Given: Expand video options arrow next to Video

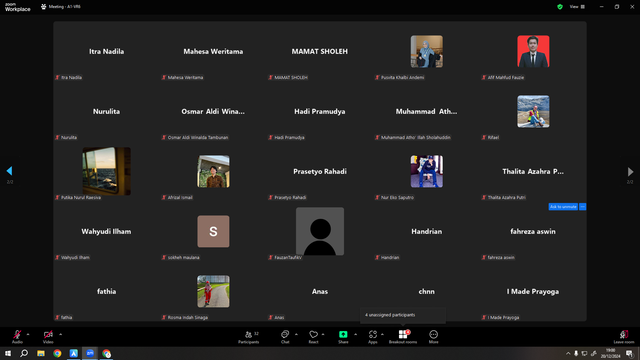Looking at the screenshot, I should pyautogui.click(x=60, y=334).
